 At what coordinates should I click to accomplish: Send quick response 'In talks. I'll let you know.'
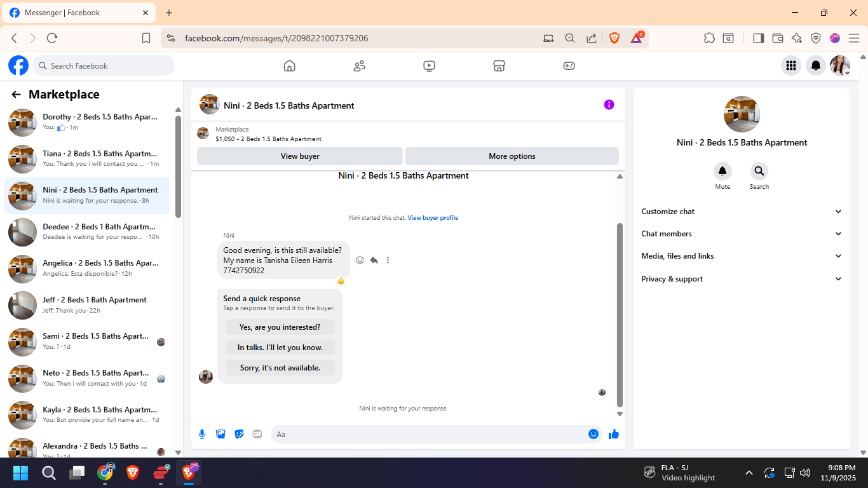pyautogui.click(x=280, y=348)
